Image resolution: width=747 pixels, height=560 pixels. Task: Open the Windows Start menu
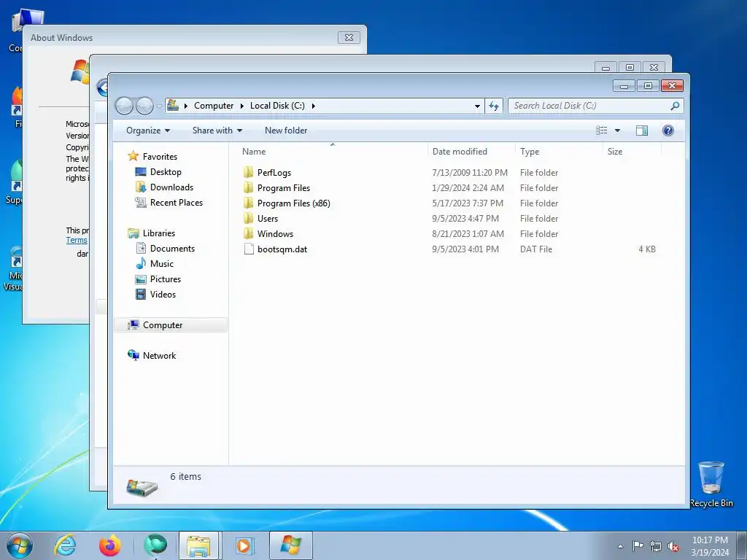19,545
